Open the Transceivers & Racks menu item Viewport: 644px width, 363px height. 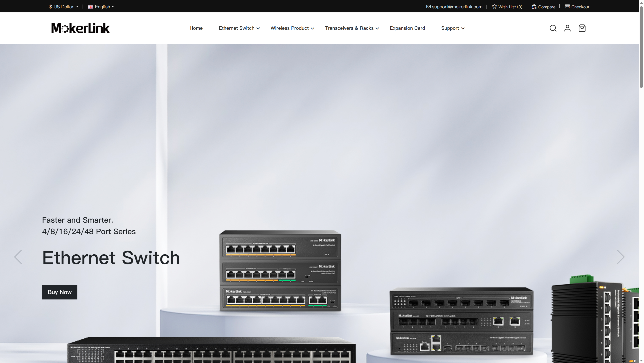click(349, 28)
